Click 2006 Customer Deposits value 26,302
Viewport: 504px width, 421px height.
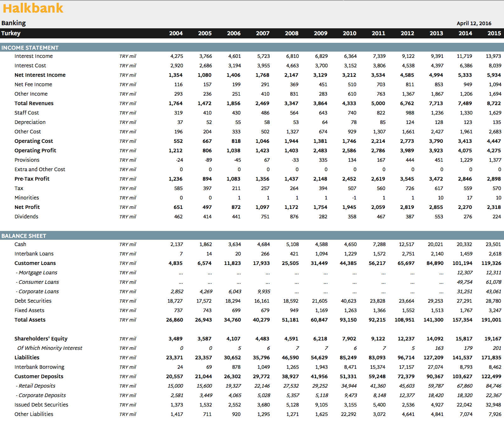click(232, 377)
